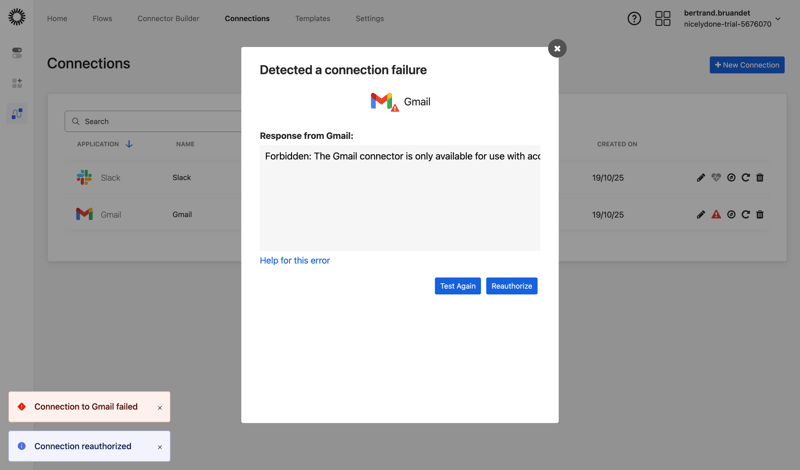Viewport: 800px width, 470px height.
Task: Click the 'Connection to Gmail failed' message
Action: tap(86, 407)
